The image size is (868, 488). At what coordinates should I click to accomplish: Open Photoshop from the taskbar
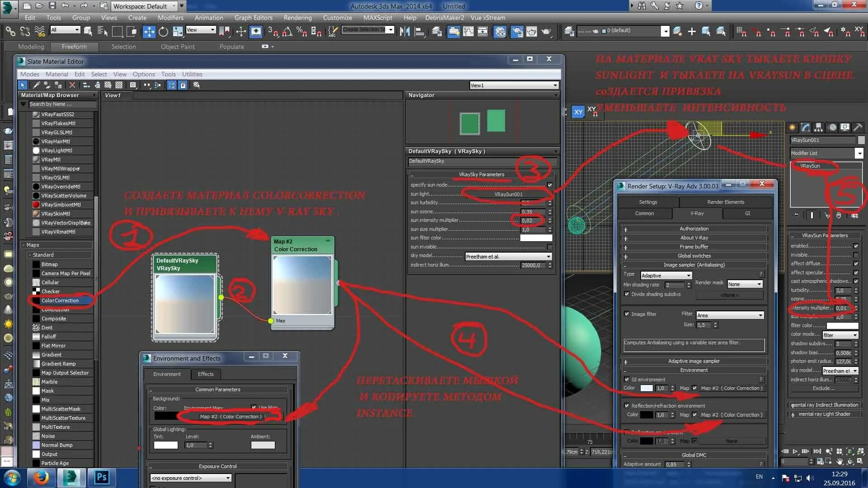pos(101,478)
